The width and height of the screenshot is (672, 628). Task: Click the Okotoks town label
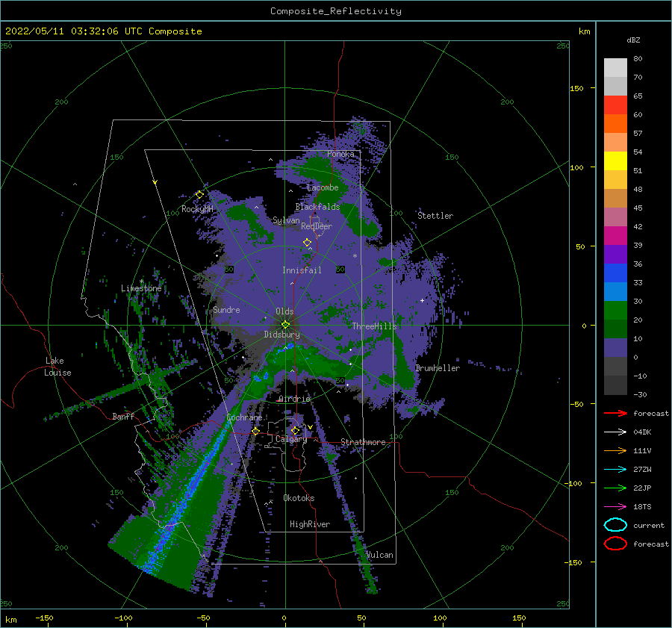pyautogui.click(x=299, y=498)
